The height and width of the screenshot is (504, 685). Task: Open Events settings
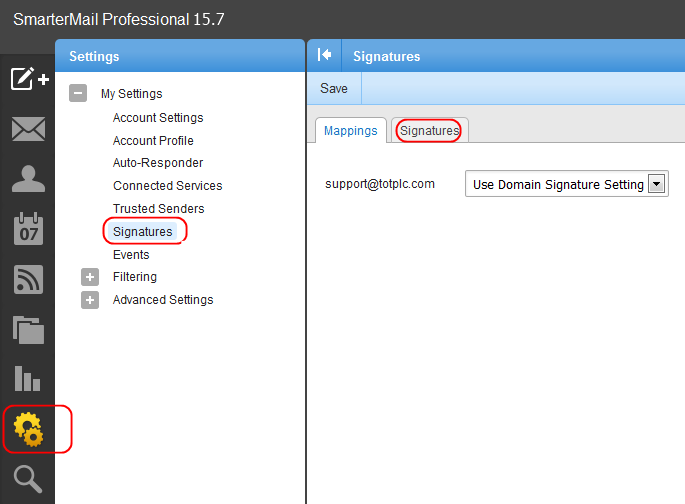(x=131, y=255)
